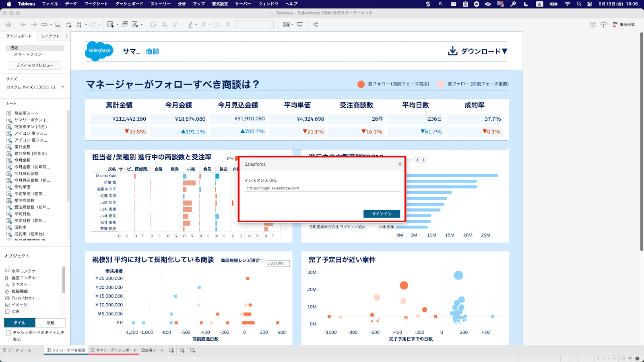Viewport: 644px width, 362px height.
Task: Click the group members paperclip icon
Action: click(204, 25)
